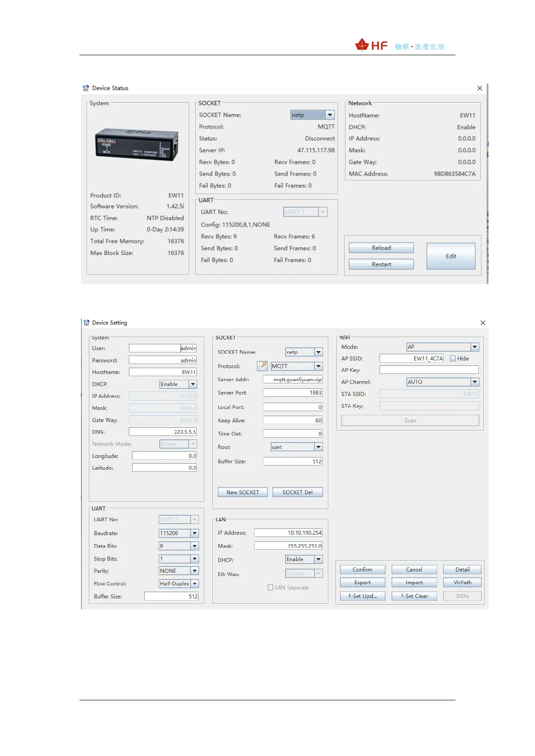Click the LAN Mask input field

click(x=288, y=546)
